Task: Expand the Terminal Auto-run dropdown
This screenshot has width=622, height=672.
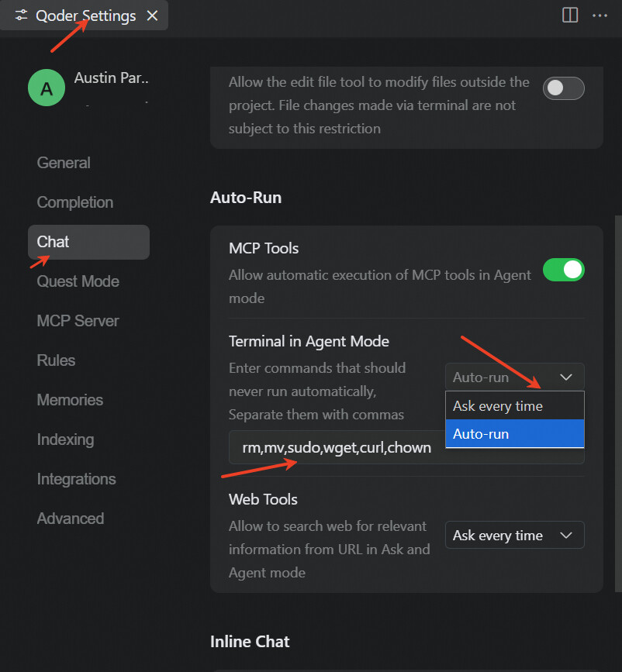Action: (x=514, y=377)
